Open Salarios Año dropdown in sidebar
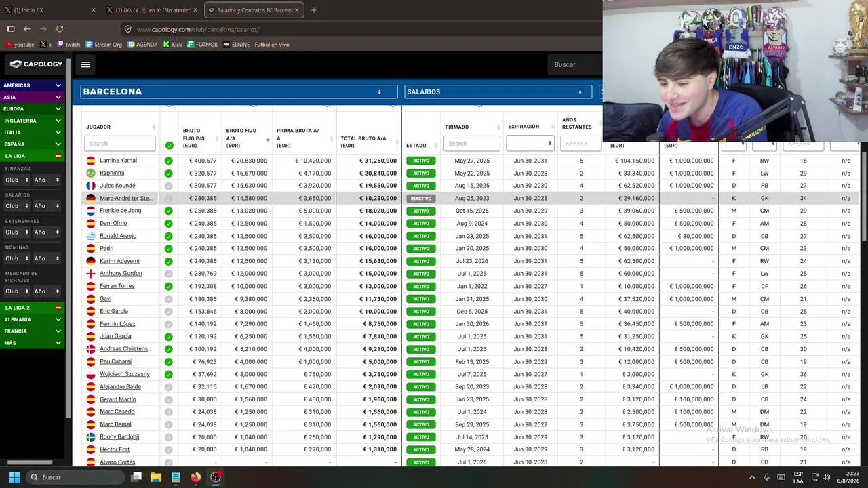The width and height of the screenshot is (868, 488). [x=46, y=206]
